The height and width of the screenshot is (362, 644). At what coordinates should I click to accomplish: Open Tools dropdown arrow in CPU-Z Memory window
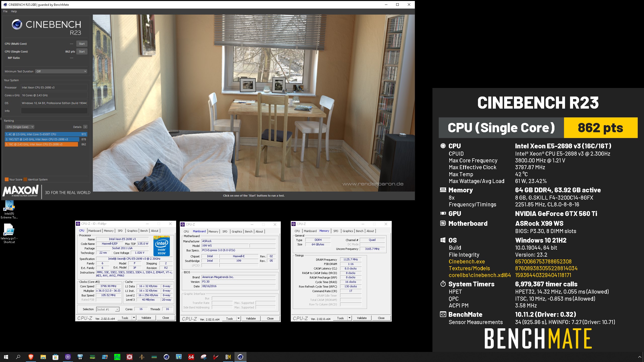(349, 318)
